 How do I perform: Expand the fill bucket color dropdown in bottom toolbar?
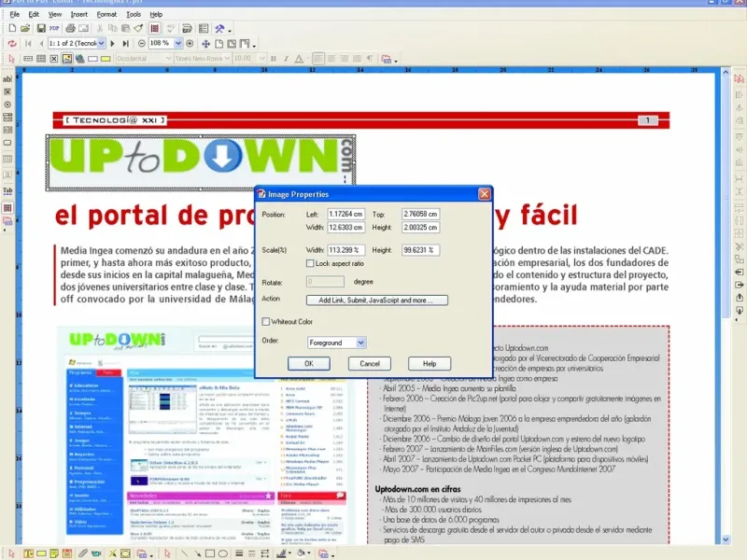tap(310, 553)
